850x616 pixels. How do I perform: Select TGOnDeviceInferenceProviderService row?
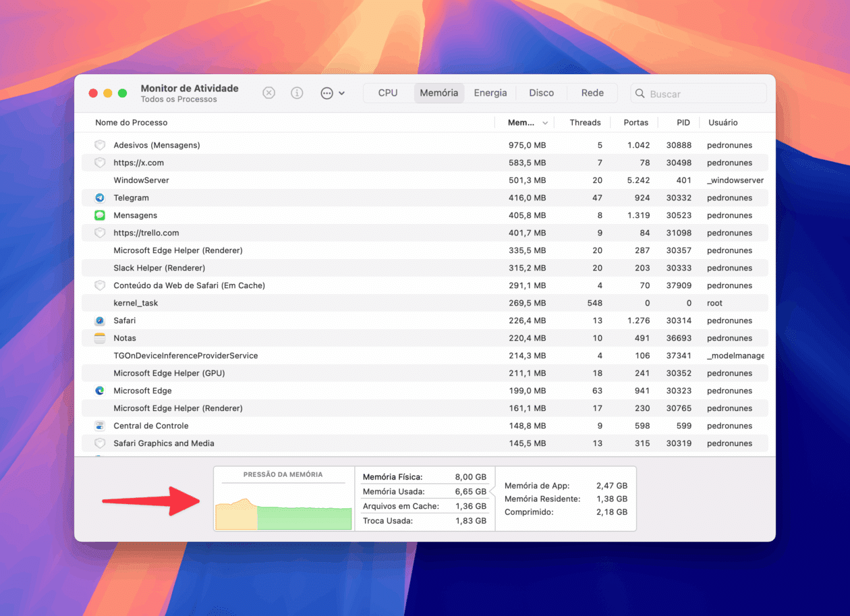coord(425,356)
